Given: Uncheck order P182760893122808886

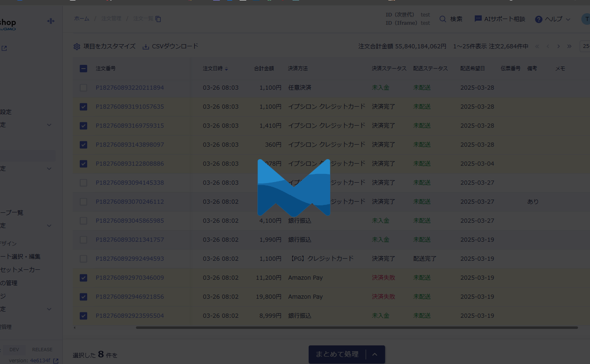Looking at the screenshot, I should (83, 164).
